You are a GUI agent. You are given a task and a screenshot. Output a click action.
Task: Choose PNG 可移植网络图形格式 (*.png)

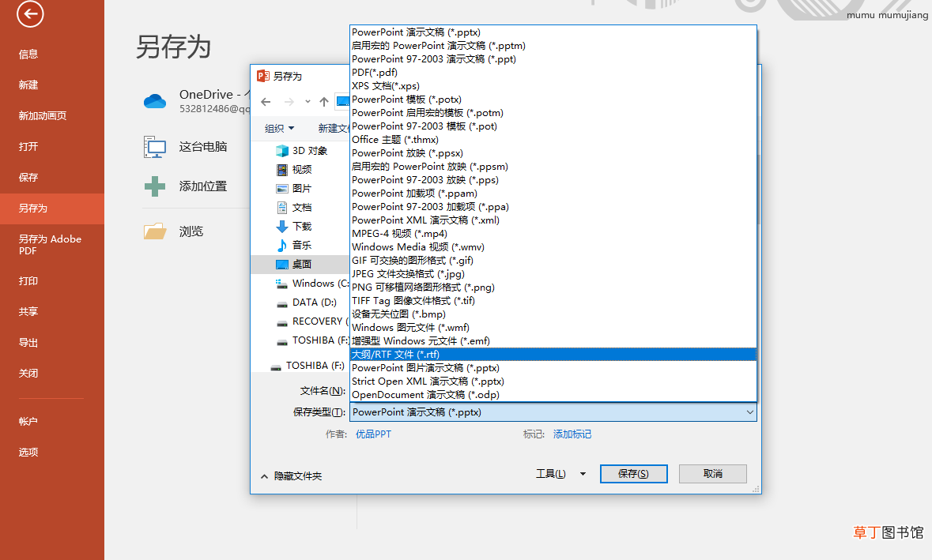(x=553, y=288)
